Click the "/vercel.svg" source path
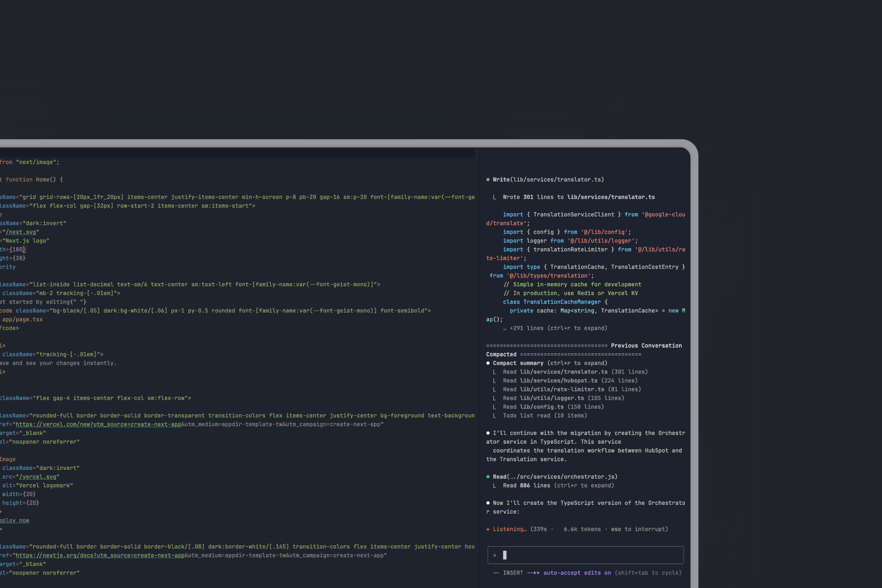Image resolution: width=882 pixels, height=588 pixels. tap(38, 477)
